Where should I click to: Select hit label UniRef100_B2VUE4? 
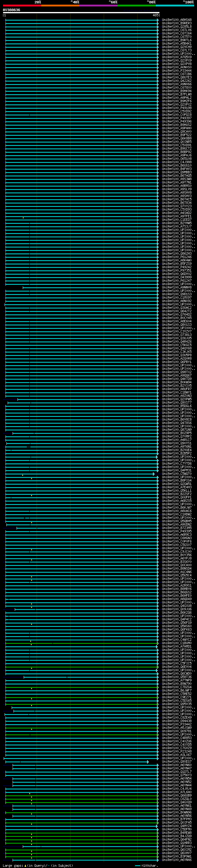pos(177,450)
